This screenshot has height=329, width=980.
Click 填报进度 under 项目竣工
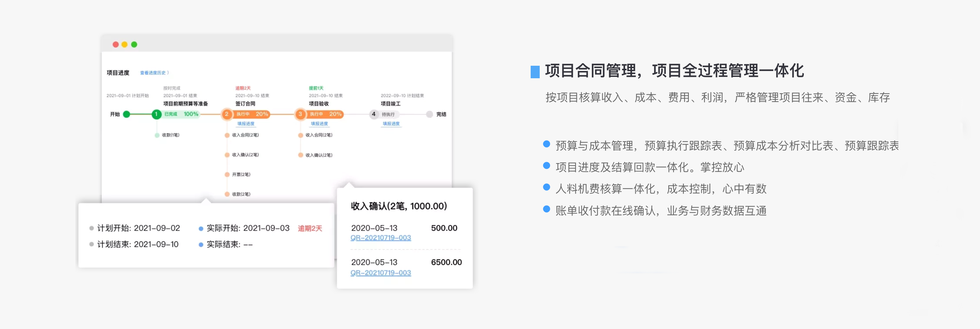tap(391, 123)
